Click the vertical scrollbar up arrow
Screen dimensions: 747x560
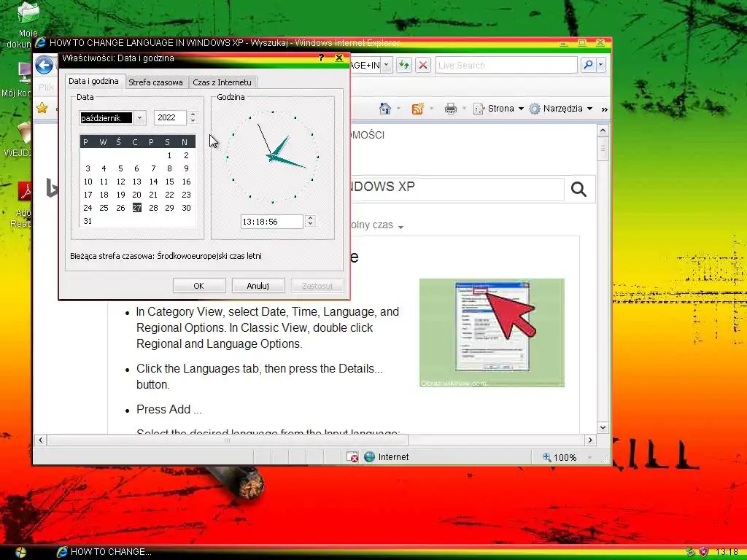click(x=603, y=131)
